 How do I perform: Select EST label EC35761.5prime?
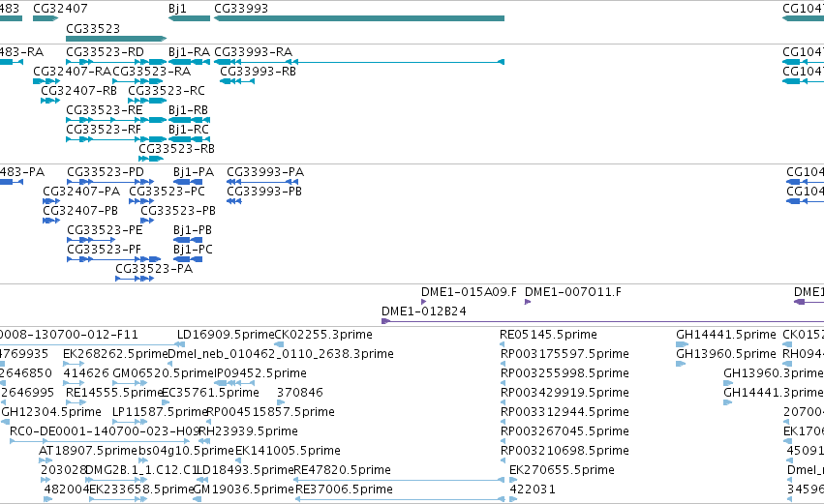click(210, 393)
